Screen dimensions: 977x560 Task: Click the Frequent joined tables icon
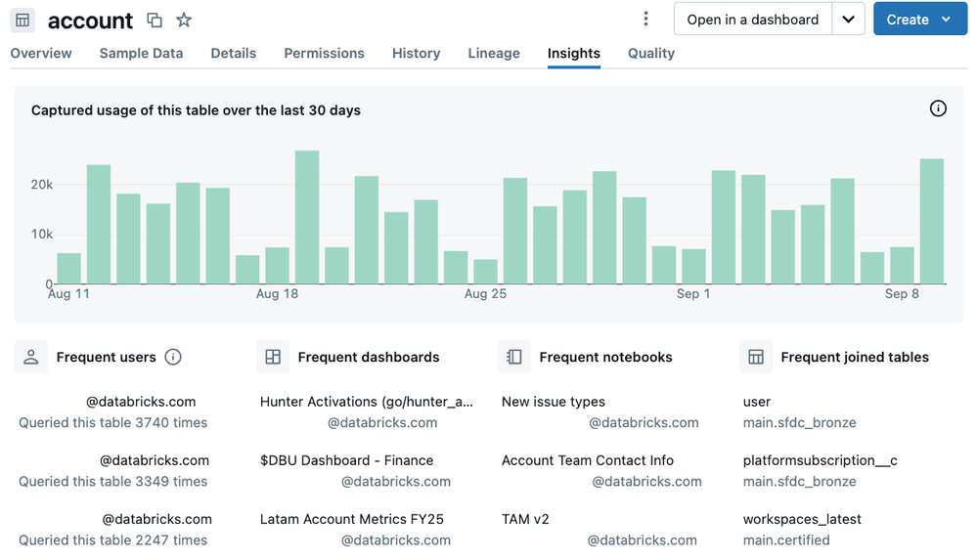(x=756, y=358)
